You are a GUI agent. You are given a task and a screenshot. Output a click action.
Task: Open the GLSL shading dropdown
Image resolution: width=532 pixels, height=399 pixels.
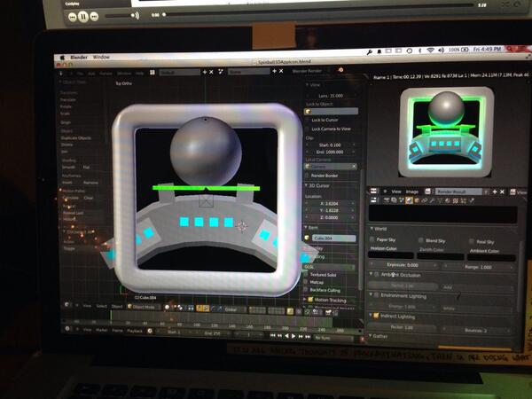[330, 267]
